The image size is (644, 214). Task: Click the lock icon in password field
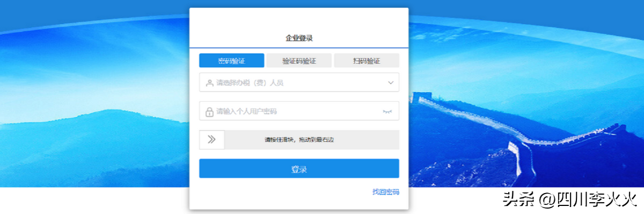[x=209, y=112]
